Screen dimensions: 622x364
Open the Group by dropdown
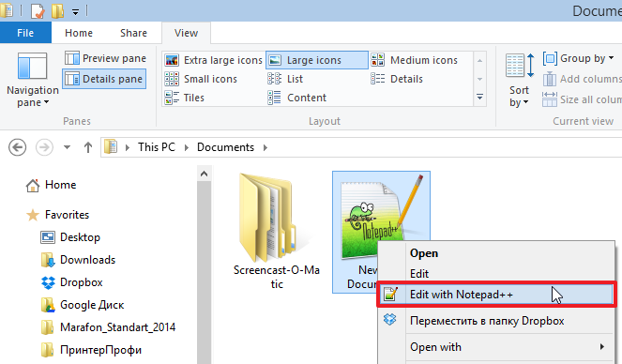(x=579, y=58)
